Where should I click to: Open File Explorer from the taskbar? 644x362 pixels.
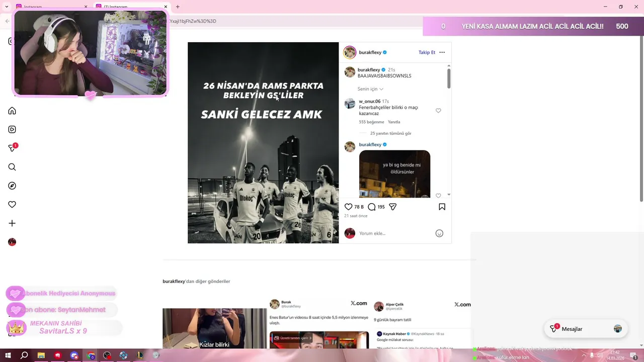click(41, 355)
